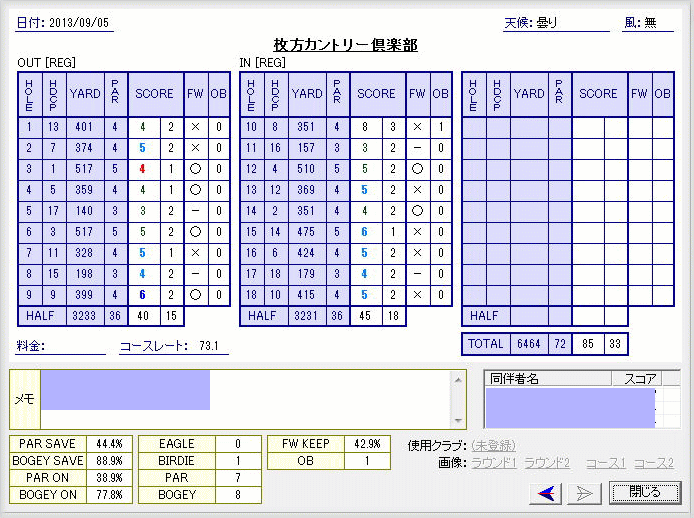Click the BOGEY count 8

click(x=238, y=495)
